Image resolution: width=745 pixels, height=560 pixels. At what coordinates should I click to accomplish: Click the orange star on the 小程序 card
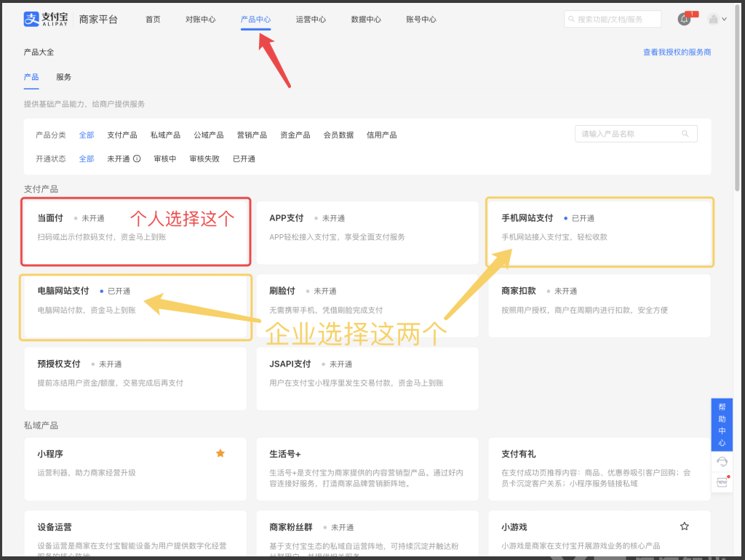point(220,452)
